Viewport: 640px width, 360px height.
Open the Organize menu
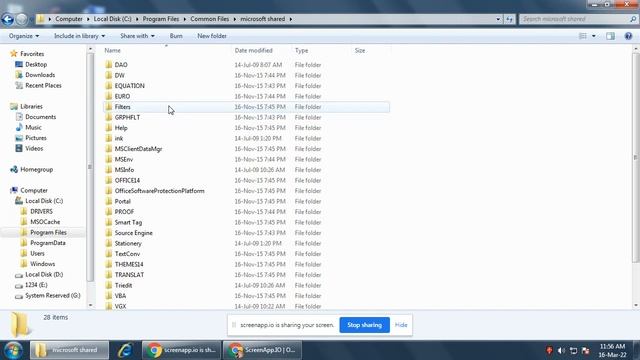24,36
